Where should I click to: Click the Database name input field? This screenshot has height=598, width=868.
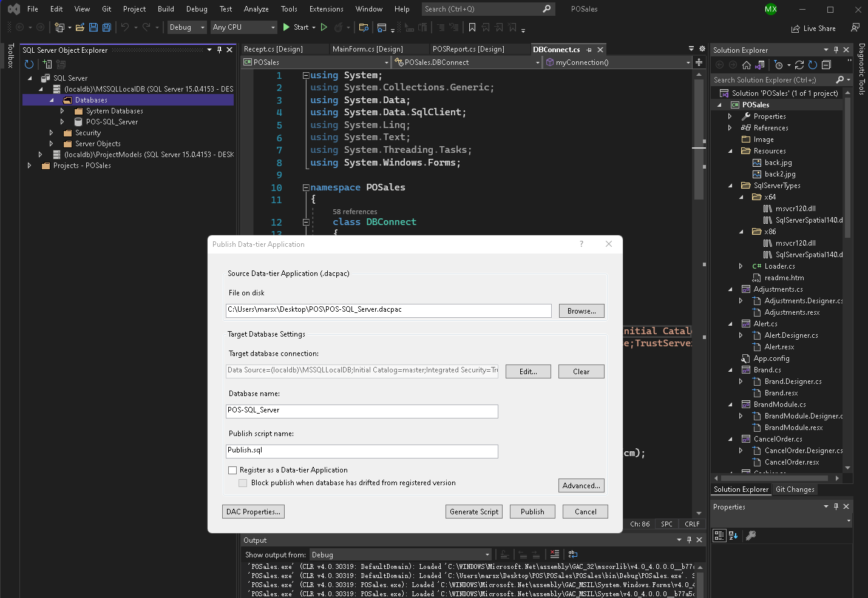tap(362, 411)
